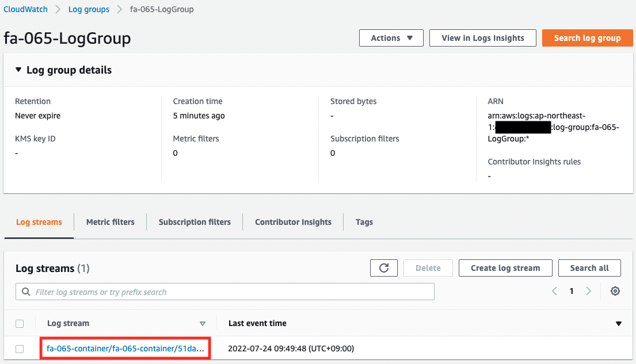636x364 pixels.
Task: Switch to the Subscription filters tab
Action: click(195, 222)
